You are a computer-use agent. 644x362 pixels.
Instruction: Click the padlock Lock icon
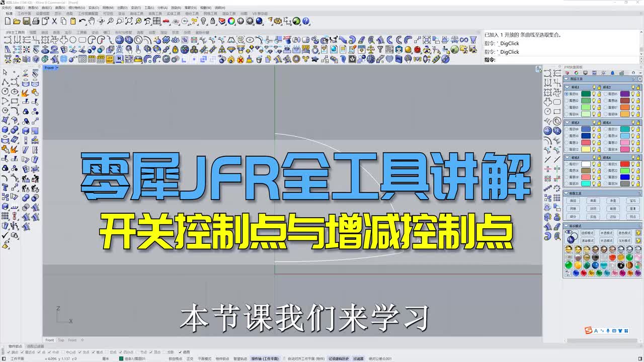tap(212, 21)
